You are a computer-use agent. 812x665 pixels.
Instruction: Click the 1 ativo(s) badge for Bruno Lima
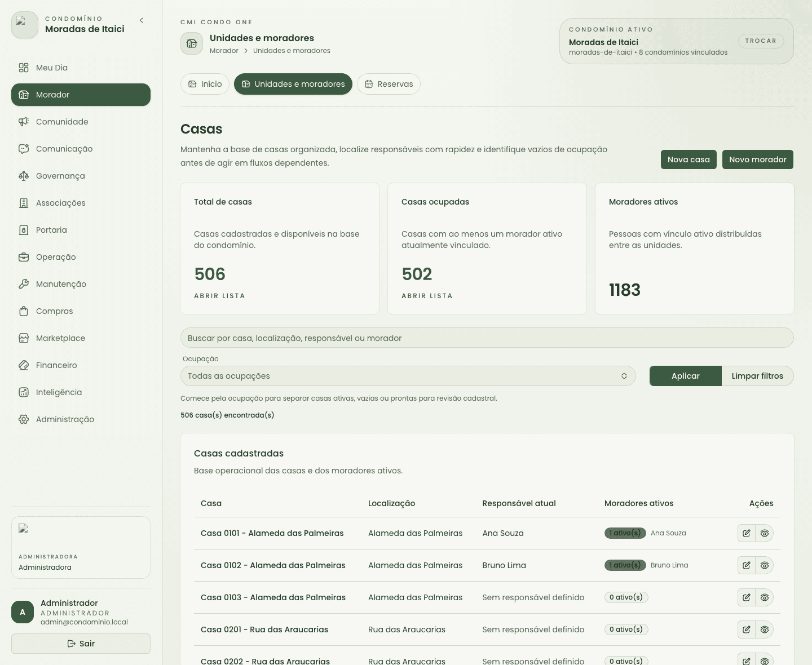pos(625,565)
